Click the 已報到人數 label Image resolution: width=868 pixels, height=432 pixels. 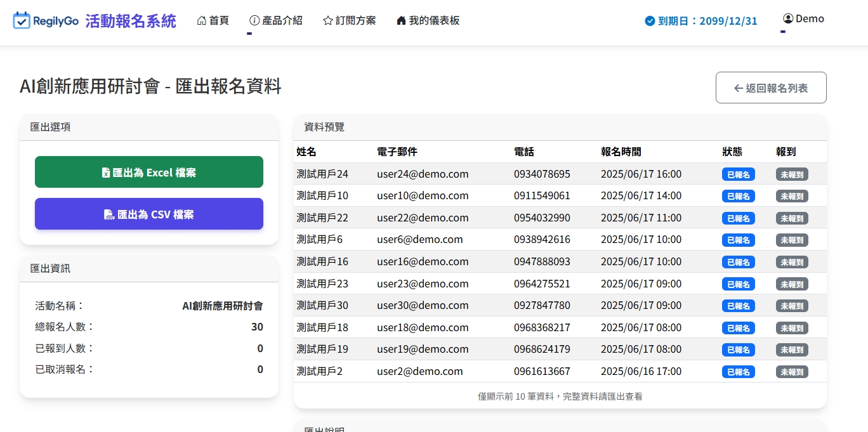64,348
